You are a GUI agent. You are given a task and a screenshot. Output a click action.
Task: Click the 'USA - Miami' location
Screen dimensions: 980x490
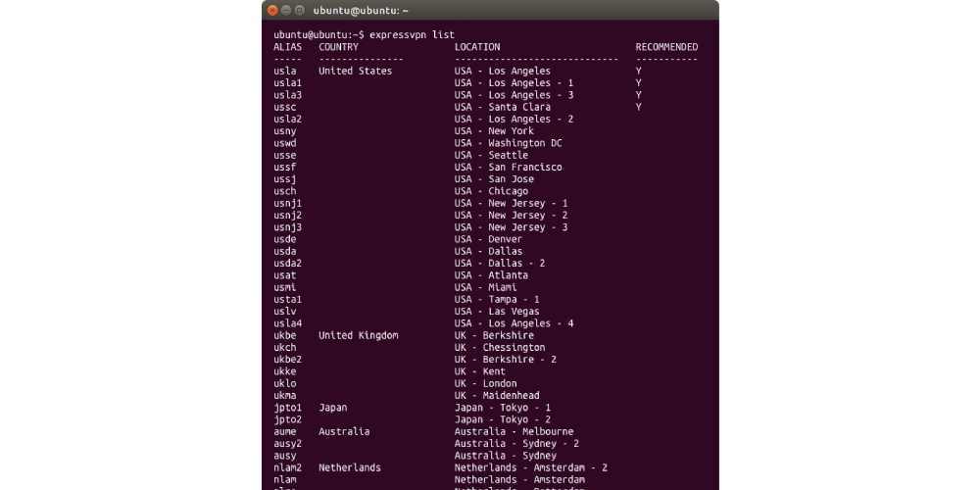click(x=486, y=287)
